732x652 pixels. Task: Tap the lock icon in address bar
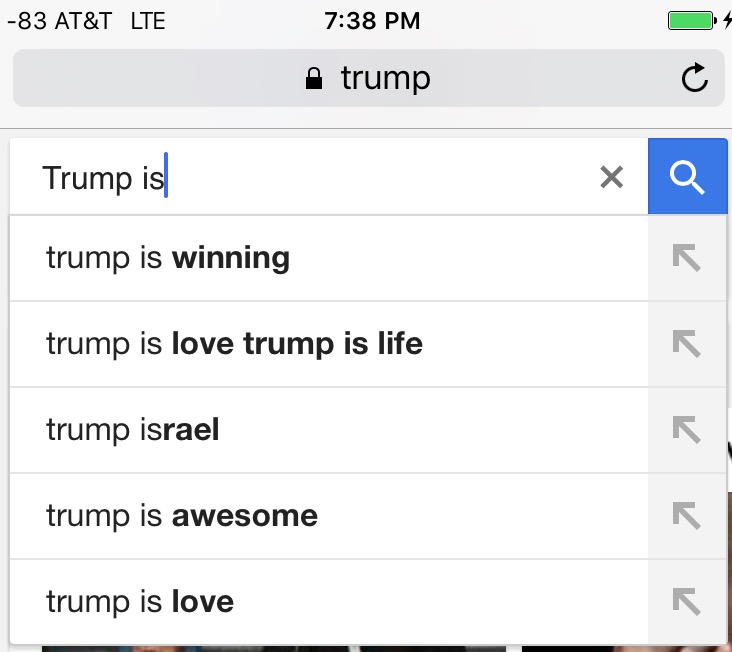click(315, 78)
